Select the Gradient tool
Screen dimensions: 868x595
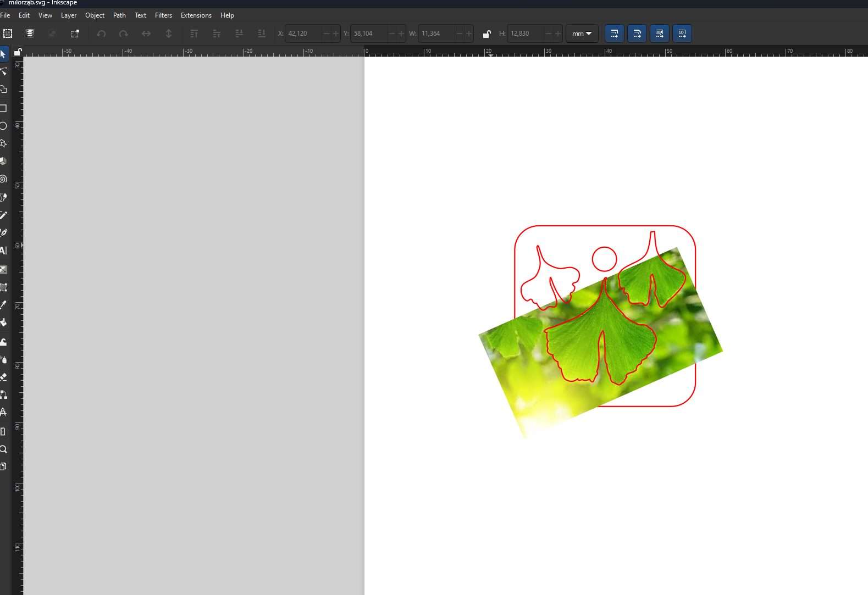point(3,270)
